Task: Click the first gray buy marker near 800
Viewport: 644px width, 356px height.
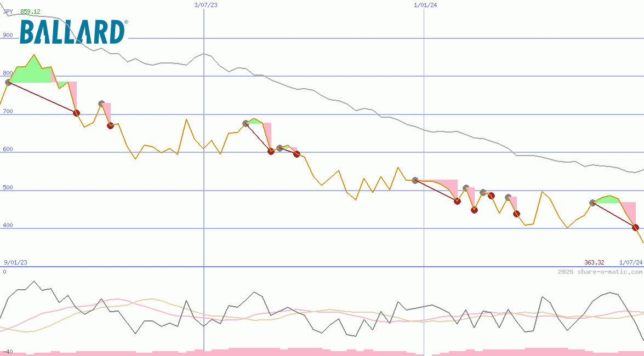Action: click(x=8, y=83)
